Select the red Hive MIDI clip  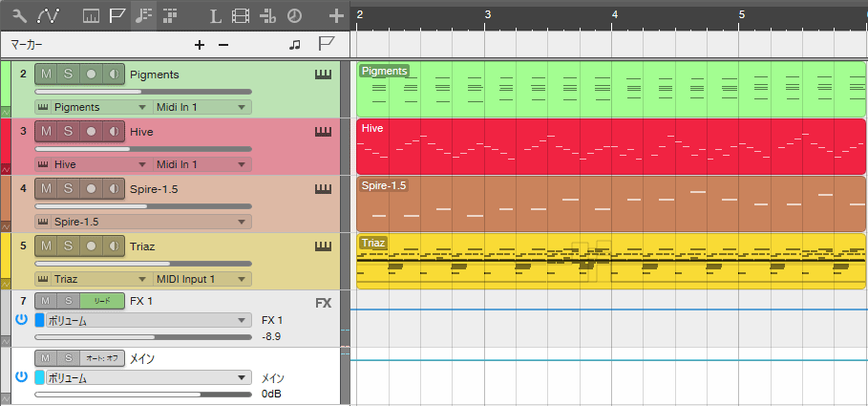tap(611, 146)
